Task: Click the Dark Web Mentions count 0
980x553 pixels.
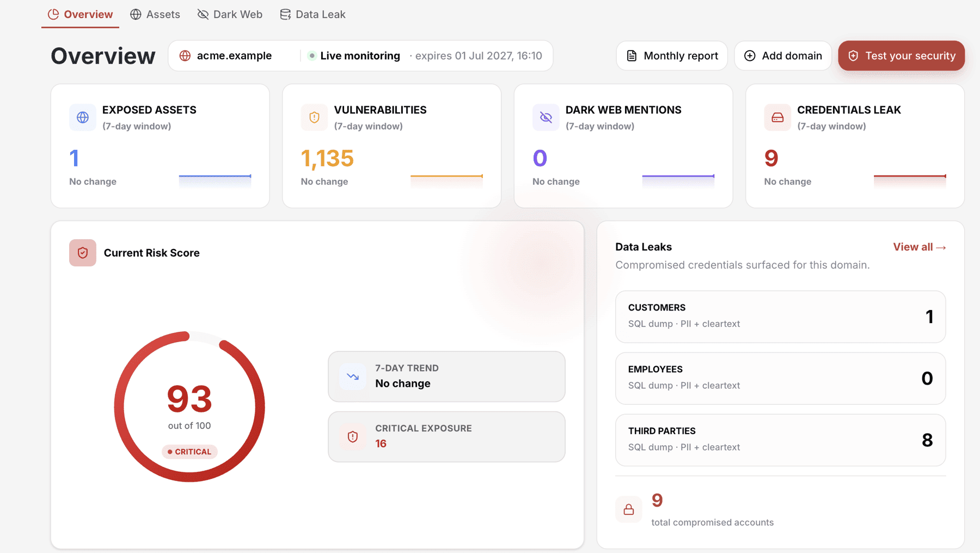Action: 540,159
